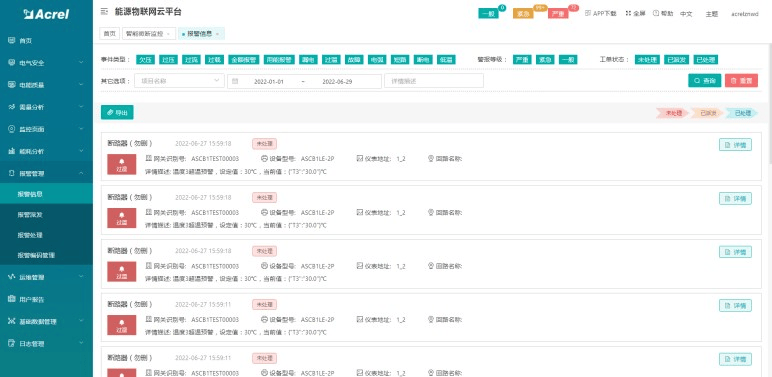
Task: Toggle the 故障 event type filter
Action: tap(354, 60)
